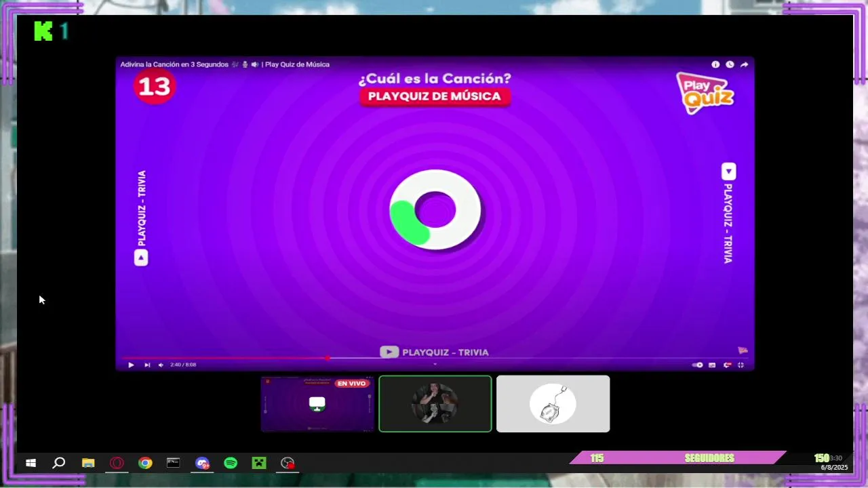The width and height of the screenshot is (868, 488).
Task: Open Opera browser from taskbar
Action: point(117,463)
